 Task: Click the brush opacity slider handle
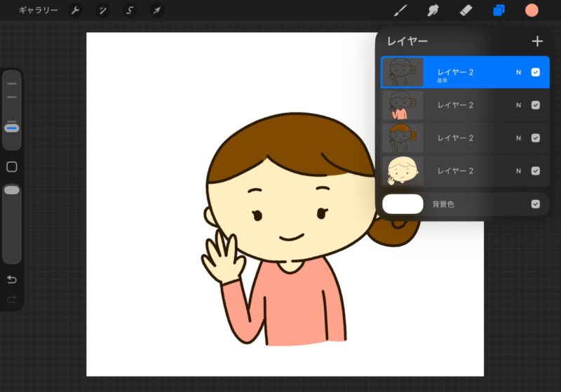pos(12,190)
